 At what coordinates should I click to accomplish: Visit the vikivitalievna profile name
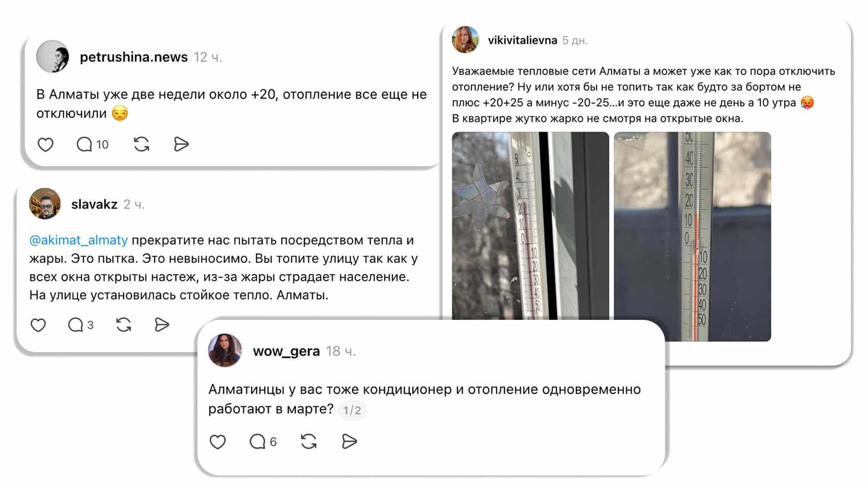coord(523,40)
